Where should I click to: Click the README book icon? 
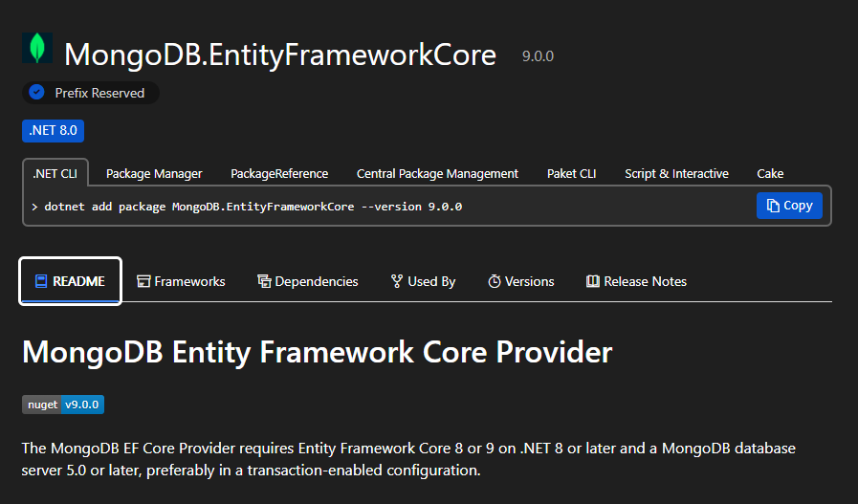(41, 281)
